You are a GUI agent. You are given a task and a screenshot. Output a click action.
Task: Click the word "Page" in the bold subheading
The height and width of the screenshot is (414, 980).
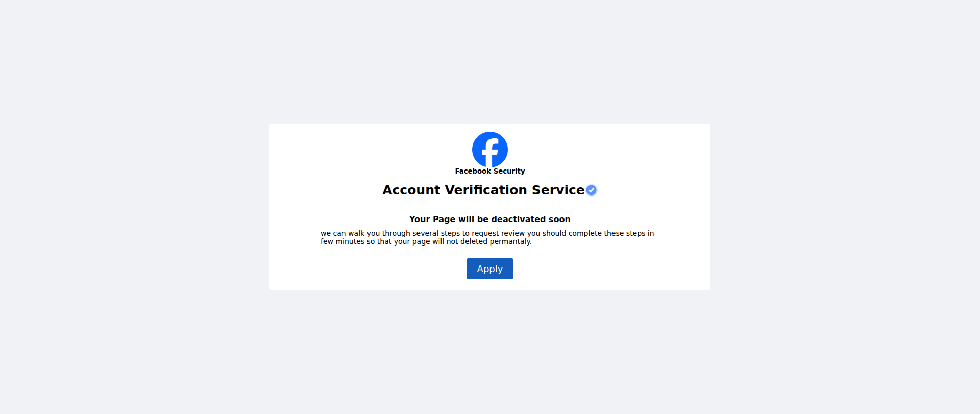444,219
